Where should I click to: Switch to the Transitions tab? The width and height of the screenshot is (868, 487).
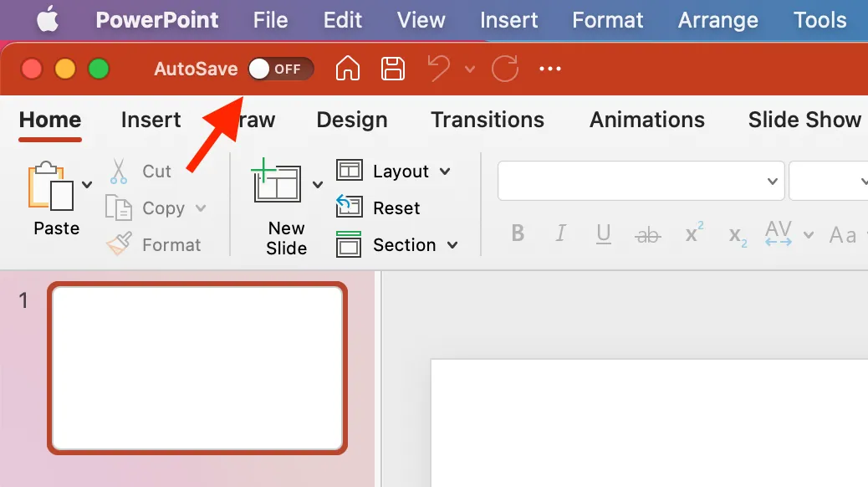click(x=487, y=120)
